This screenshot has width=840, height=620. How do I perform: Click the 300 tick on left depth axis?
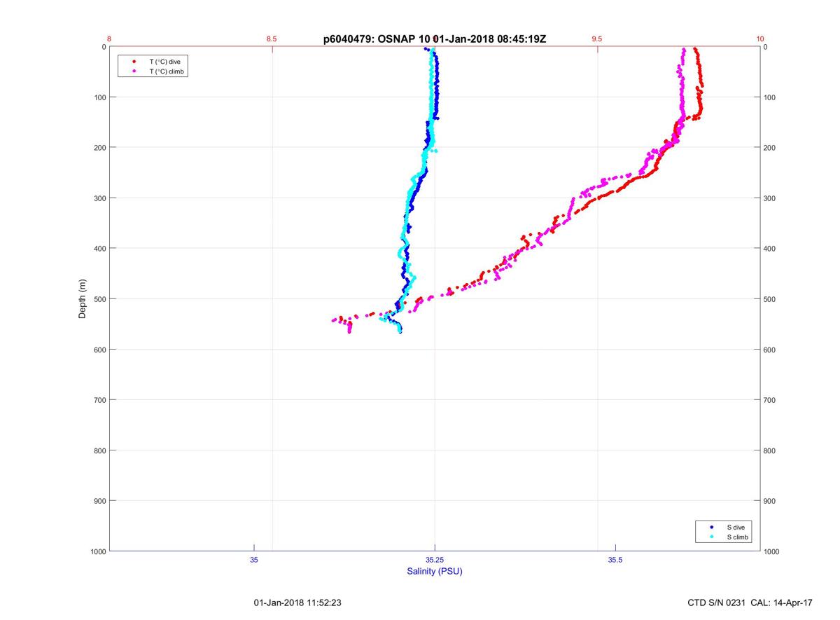point(99,198)
